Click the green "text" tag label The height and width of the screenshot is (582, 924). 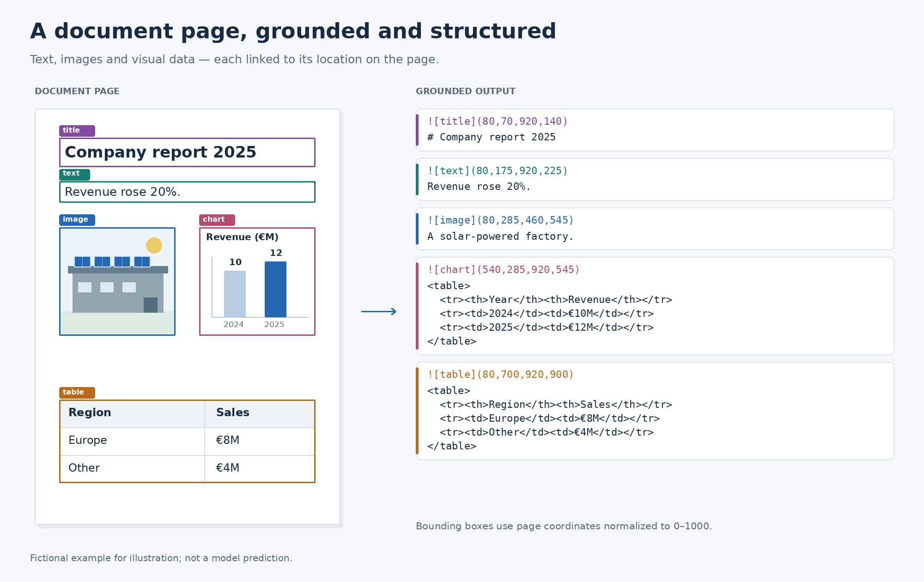coord(74,174)
